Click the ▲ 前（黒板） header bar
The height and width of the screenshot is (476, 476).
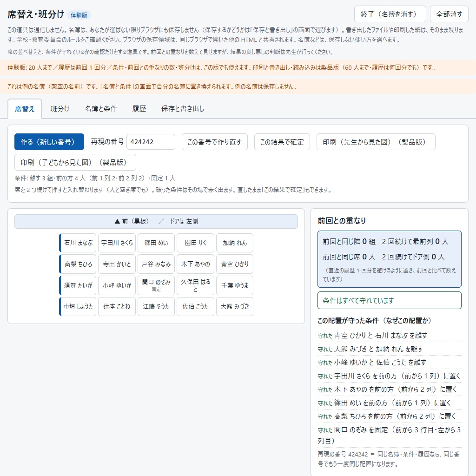click(x=156, y=221)
